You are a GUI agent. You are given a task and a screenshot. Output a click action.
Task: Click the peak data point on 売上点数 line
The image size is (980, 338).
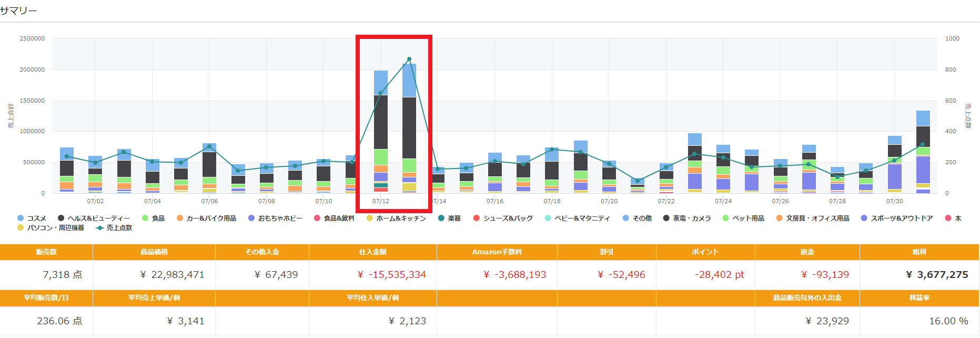click(x=409, y=59)
